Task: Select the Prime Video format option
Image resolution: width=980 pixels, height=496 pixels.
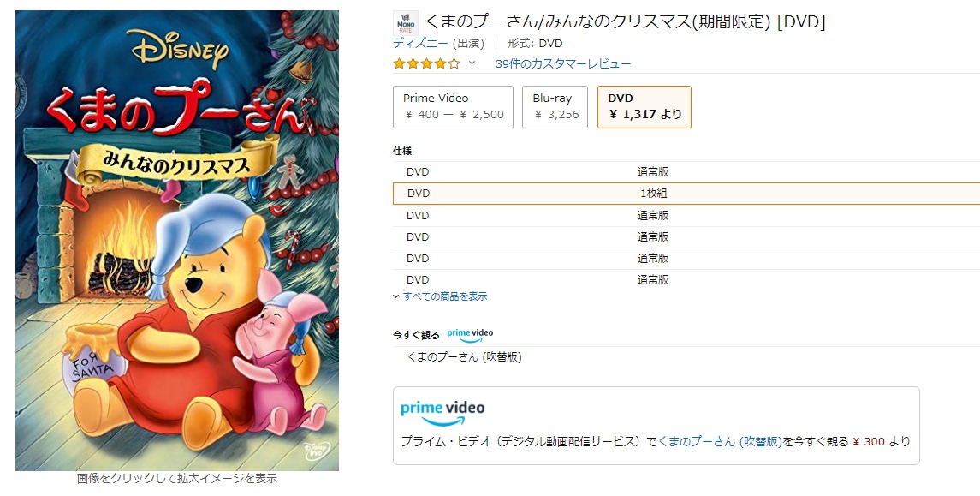Action: (453, 106)
